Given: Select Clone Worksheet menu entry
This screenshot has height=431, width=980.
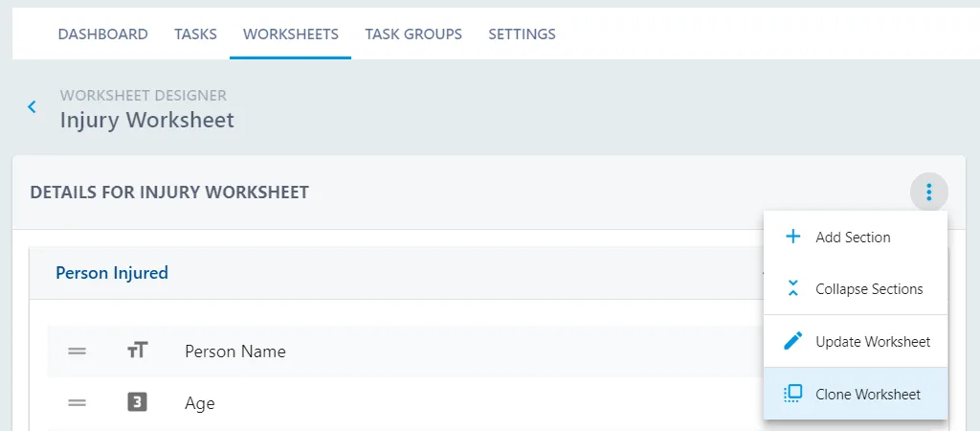Looking at the screenshot, I should click(856, 394).
